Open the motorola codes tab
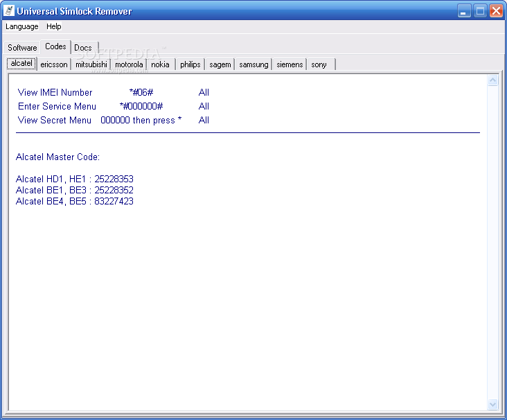The height and width of the screenshot is (420, 507). [129, 64]
